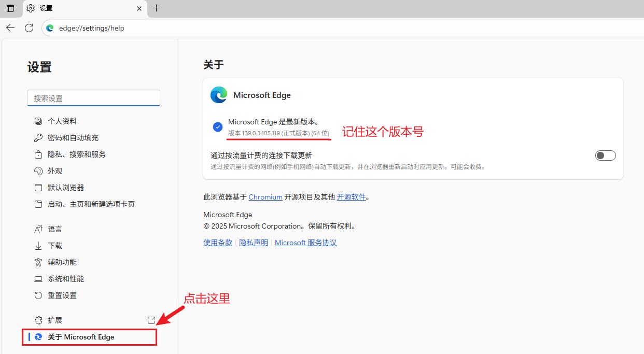Open Microsoft 服务协议 link
This screenshot has height=354, width=644.
click(x=305, y=243)
